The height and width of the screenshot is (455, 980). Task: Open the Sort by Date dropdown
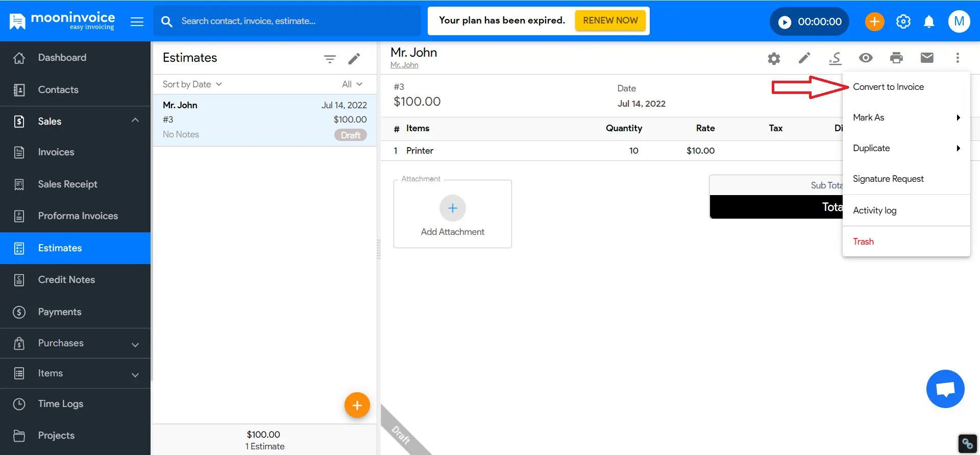coord(192,84)
